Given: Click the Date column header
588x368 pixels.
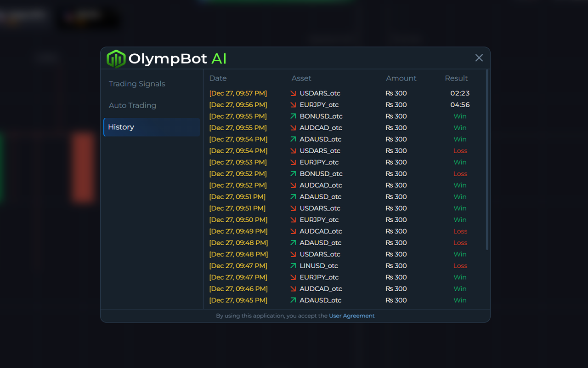Looking at the screenshot, I should coord(218,78).
